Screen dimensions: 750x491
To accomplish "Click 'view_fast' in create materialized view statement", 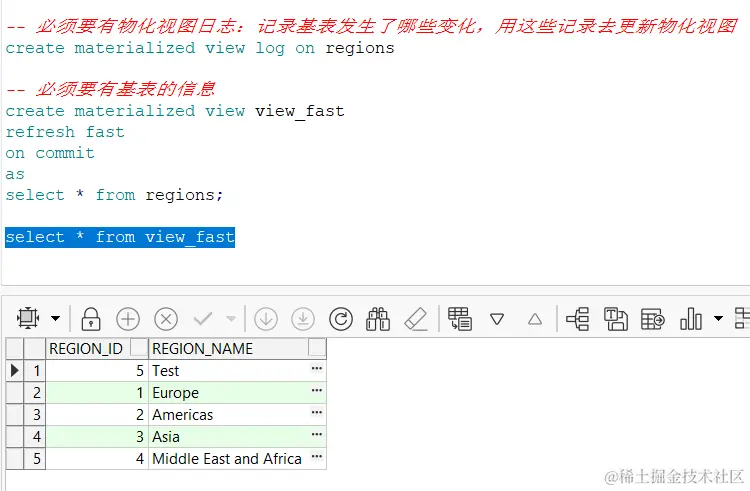I will pyautogui.click(x=300, y=111).
